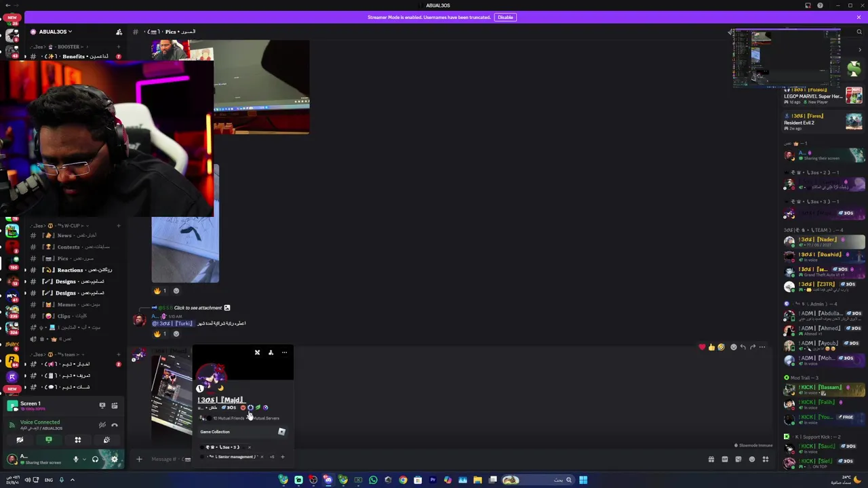The image size is (868, 488).
Task: Open the WhatsApp icon on the taskbar
Action: (373, 480)
